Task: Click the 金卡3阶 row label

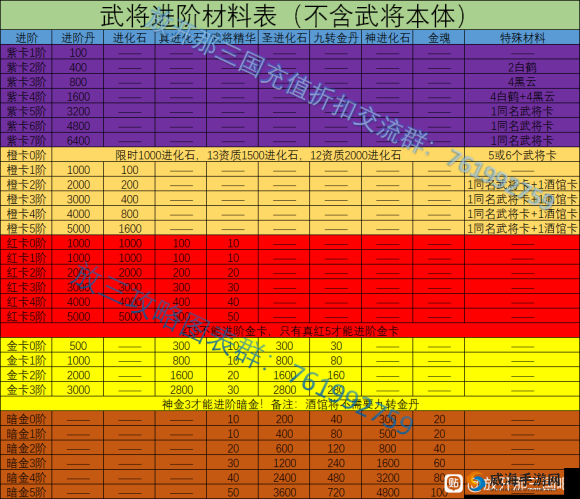Action: coord(26,390)
